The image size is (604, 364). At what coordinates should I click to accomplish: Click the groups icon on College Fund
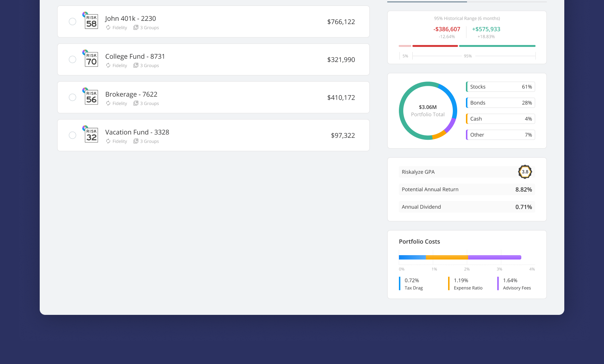click(x=136, y=66)
